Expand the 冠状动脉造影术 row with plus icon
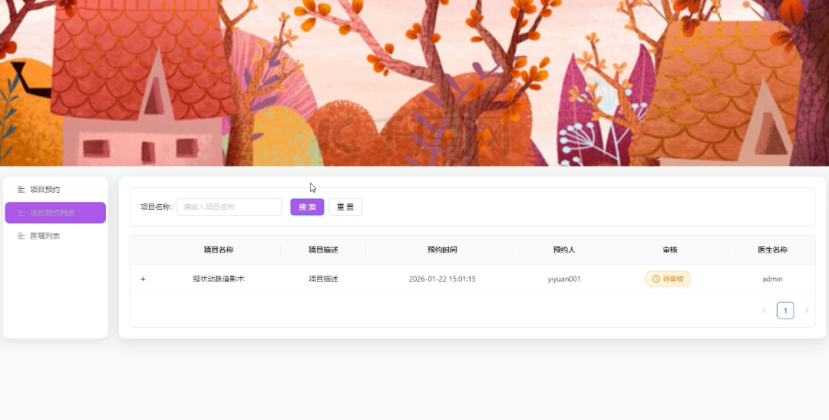Viewport: 829px width, 420px height. 143,279
